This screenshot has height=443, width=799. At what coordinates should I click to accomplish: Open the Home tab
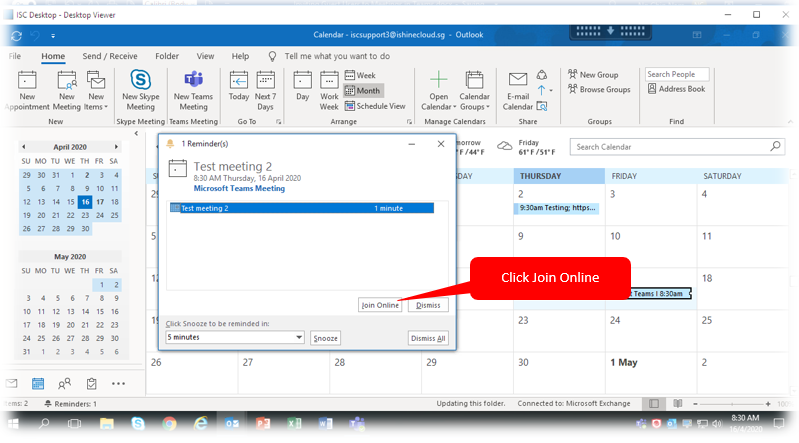[53, 56]
